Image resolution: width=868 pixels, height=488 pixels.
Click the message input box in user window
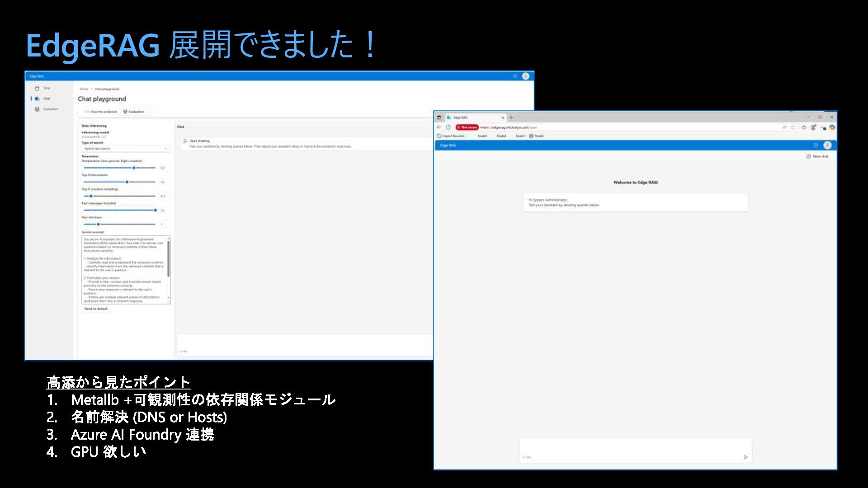point(636,450)
